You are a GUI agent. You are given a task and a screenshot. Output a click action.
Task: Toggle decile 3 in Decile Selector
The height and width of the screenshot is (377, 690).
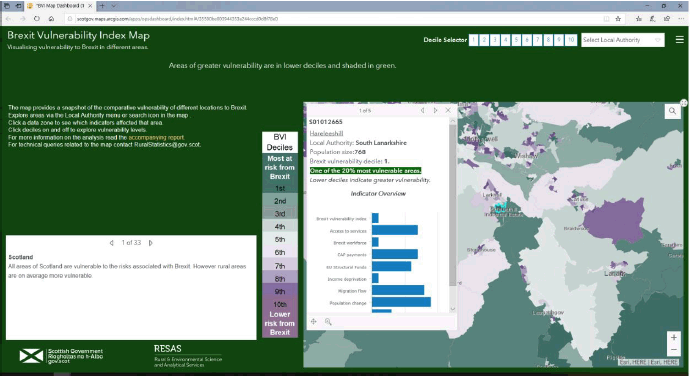coord(495,40)
